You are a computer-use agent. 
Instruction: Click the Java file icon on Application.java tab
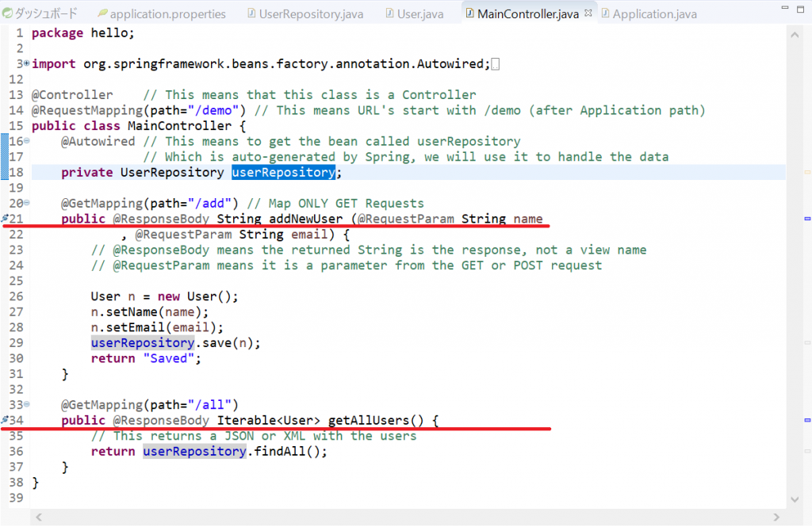[x=605, y=14]
